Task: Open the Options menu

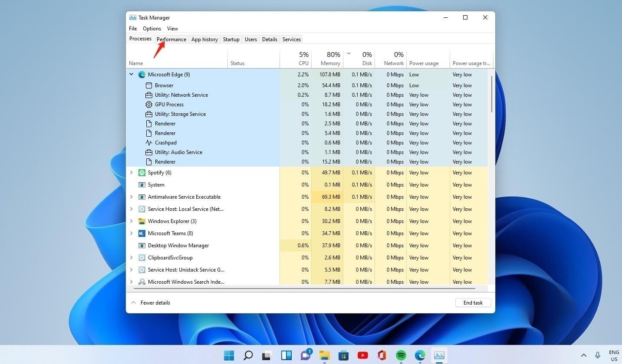Action: tap(152, 29)
